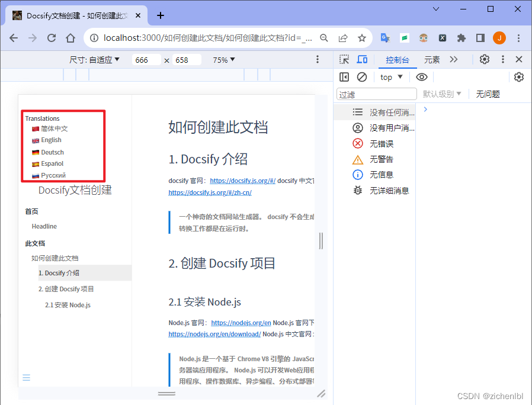Open 2. 创建 Docsify 项目 in sidebar
Viewport: 532px width, 405px height.
point(66,289)
